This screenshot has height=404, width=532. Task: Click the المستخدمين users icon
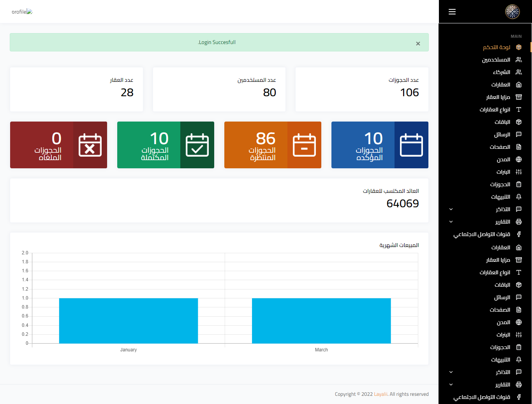pos(519,60)
